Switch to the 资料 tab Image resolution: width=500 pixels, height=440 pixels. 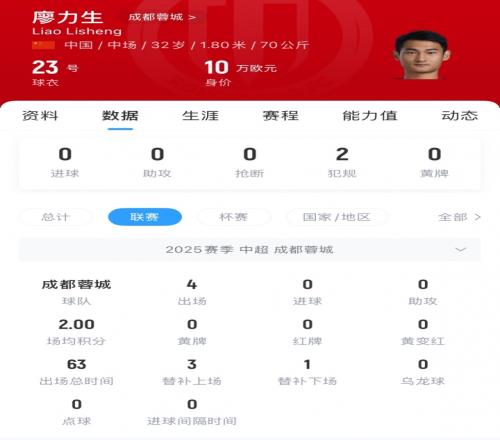coord(40,116)
